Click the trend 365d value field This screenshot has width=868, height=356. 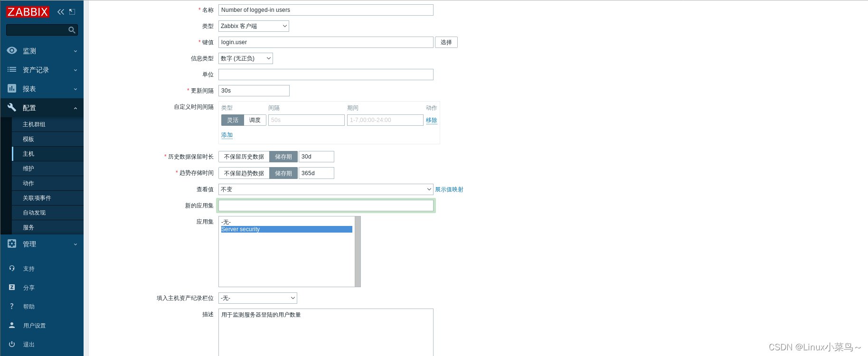pos(316,173)
